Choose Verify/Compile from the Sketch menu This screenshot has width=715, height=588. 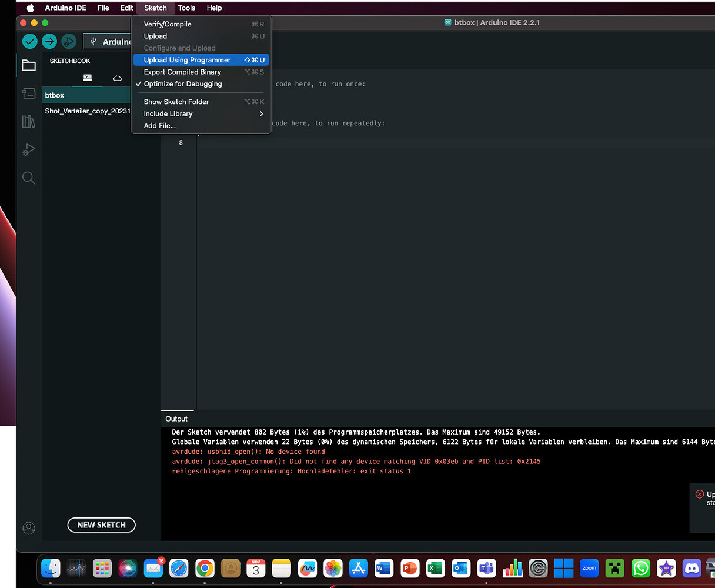pos(201,24)
